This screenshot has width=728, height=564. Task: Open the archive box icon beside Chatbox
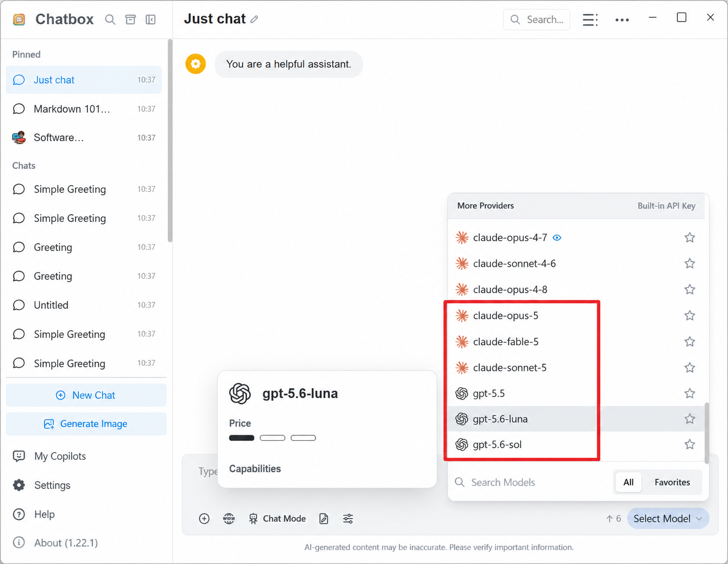click(x=131, y=19)
